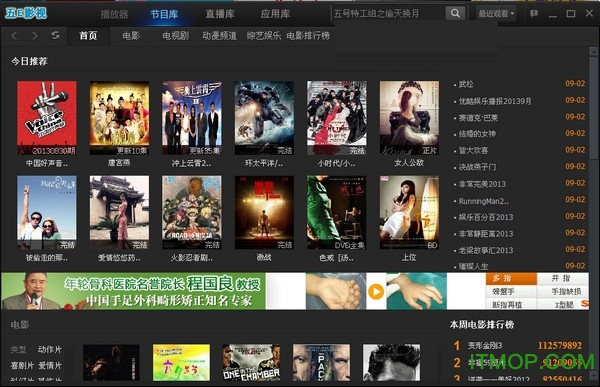This screenshot has height=387, width=600.
Task: Open the 女人公敌 poster
Action: click(x=409, y=118)
